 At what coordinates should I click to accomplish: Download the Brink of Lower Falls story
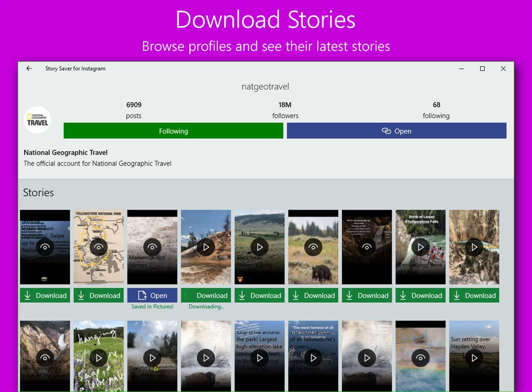(420, 296)
